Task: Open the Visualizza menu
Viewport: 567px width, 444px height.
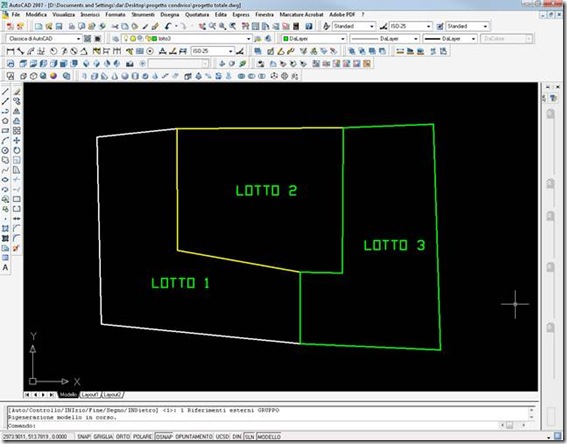Action: click(x=64, y=15)
